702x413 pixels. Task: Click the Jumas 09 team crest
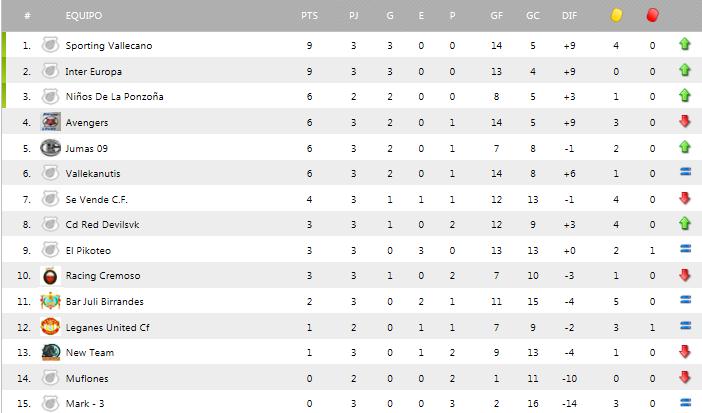point(50,148)
